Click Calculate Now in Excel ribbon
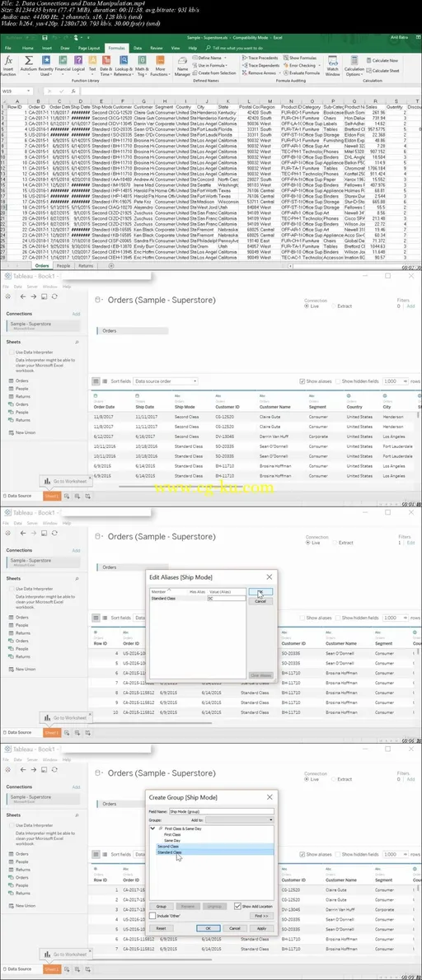Viewport: 422px width, 980px height. pos(382,61)
